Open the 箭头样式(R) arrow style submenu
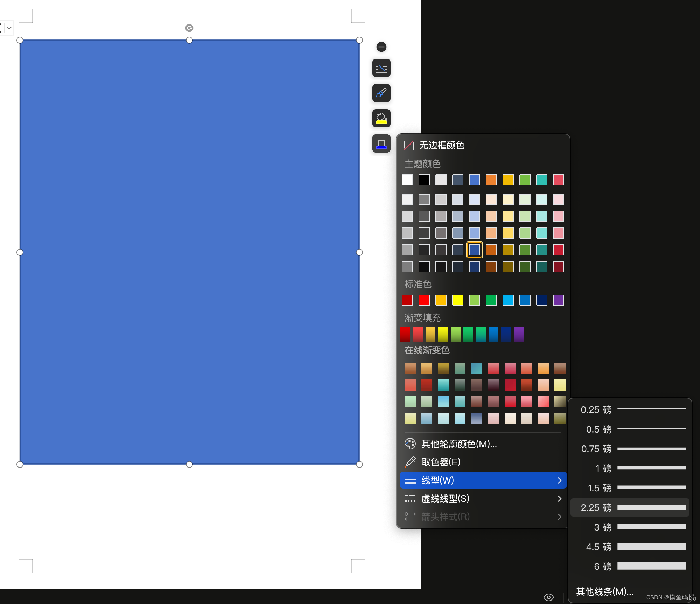This screenshot has height=604, width=700. 483,517
